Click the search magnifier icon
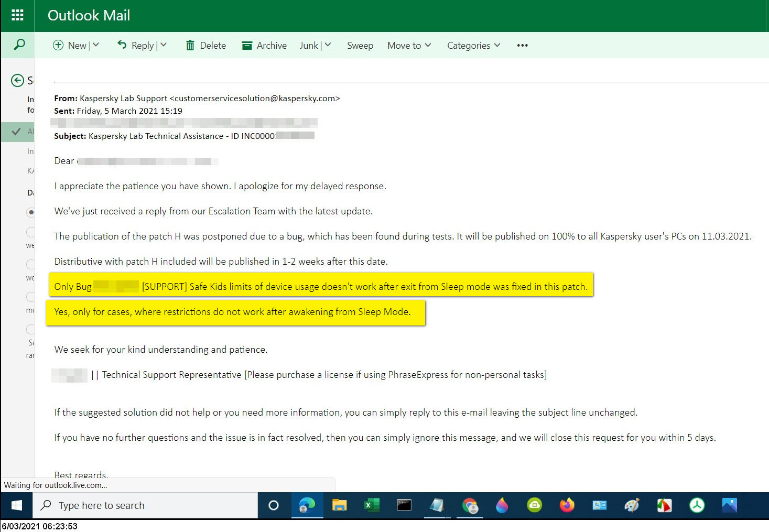 pyautogui.click(x=19, y=45)
